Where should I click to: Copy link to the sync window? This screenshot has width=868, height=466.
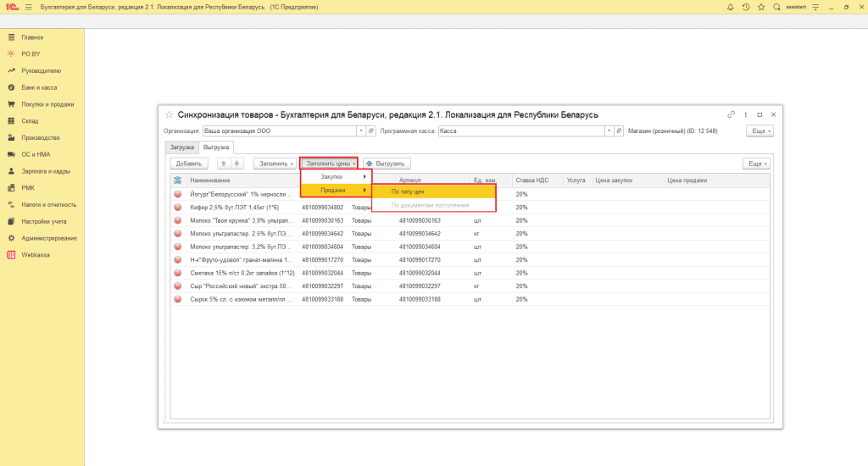731,114
